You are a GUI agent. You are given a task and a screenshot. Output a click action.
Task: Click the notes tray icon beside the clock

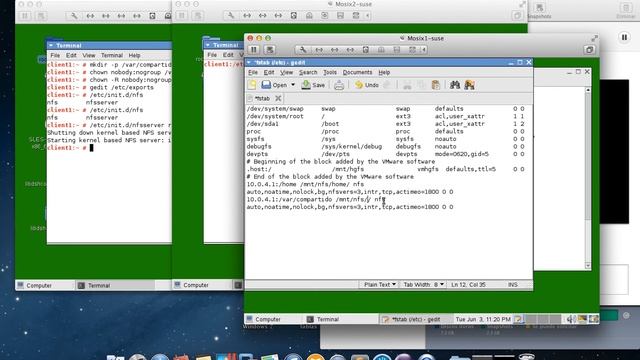coord(518,319)
